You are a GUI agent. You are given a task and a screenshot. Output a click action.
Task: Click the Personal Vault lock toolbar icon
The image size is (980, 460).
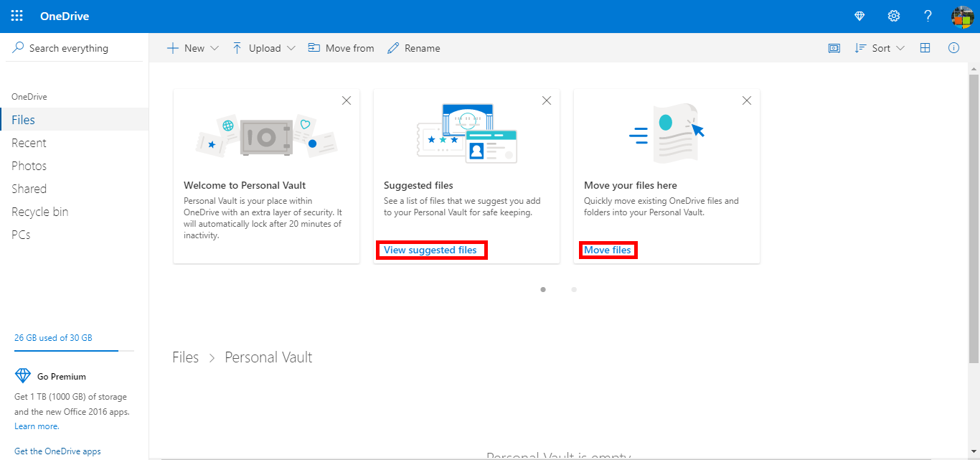[834, 48]
